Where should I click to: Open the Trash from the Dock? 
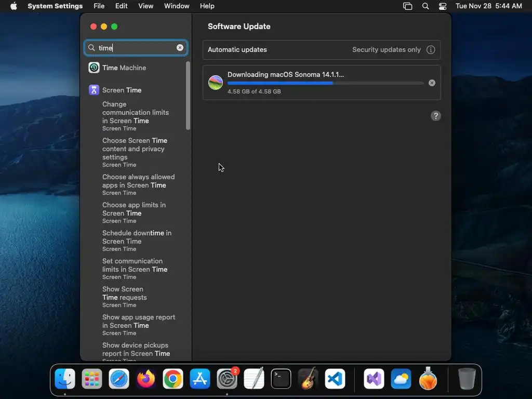tap(467, 379)
